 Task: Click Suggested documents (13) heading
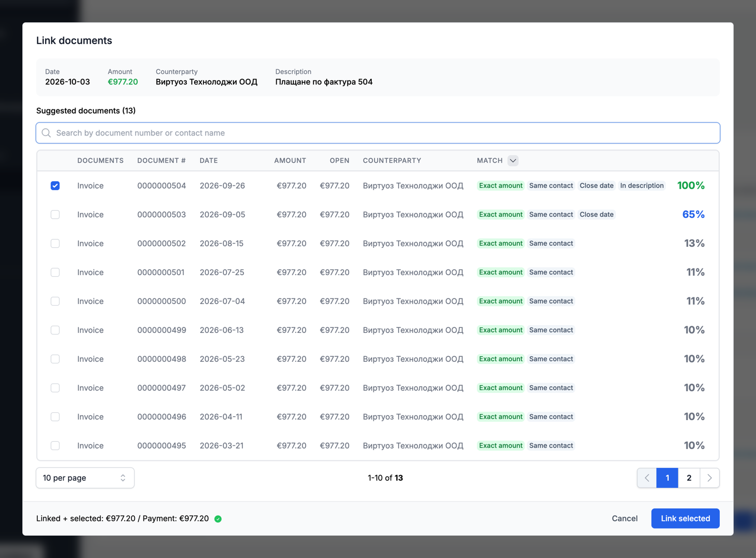(x=86, y=111)
